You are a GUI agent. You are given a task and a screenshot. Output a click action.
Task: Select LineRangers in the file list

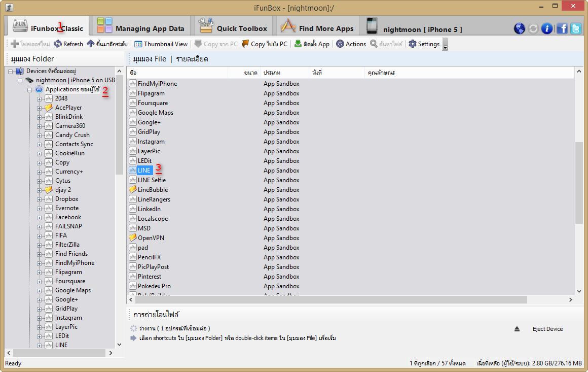(x=154, y=199)
